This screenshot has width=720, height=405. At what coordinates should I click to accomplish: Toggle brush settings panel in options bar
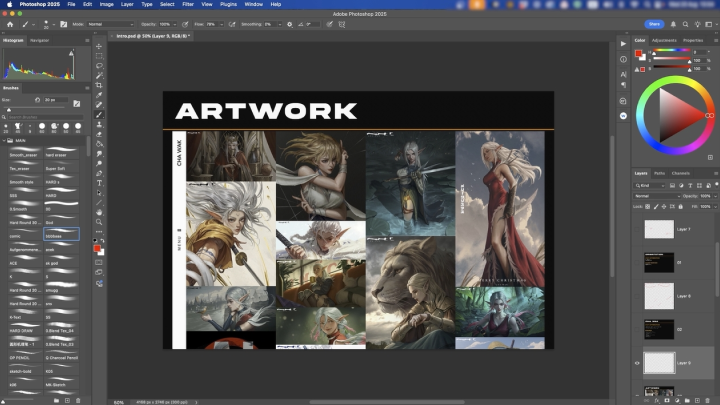coord(63,24)
